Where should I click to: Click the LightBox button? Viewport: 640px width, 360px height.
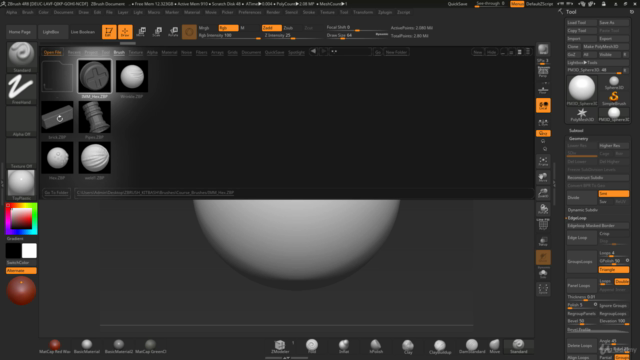click(x=51, y=32)
